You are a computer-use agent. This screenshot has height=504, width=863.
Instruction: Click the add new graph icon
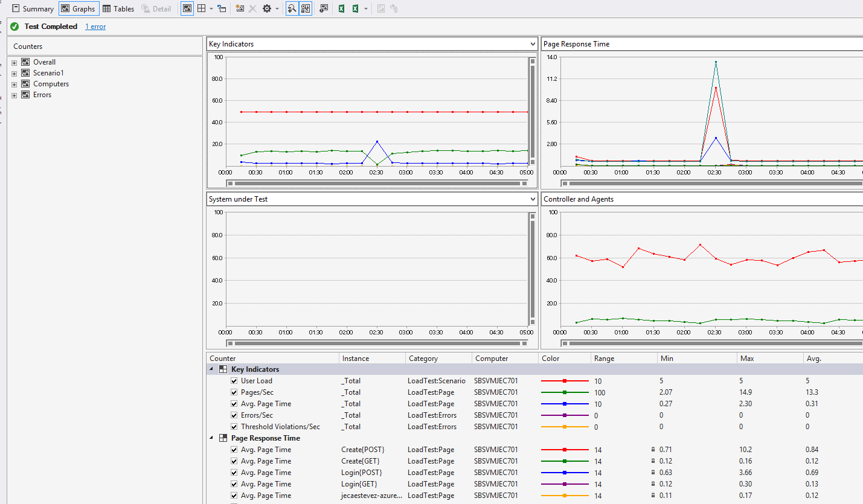coord(240,9)
